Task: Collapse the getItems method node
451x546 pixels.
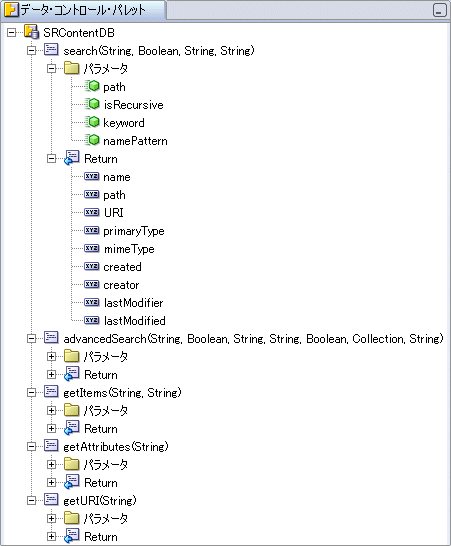Action: pyautogui.click(x=31, y=392)
